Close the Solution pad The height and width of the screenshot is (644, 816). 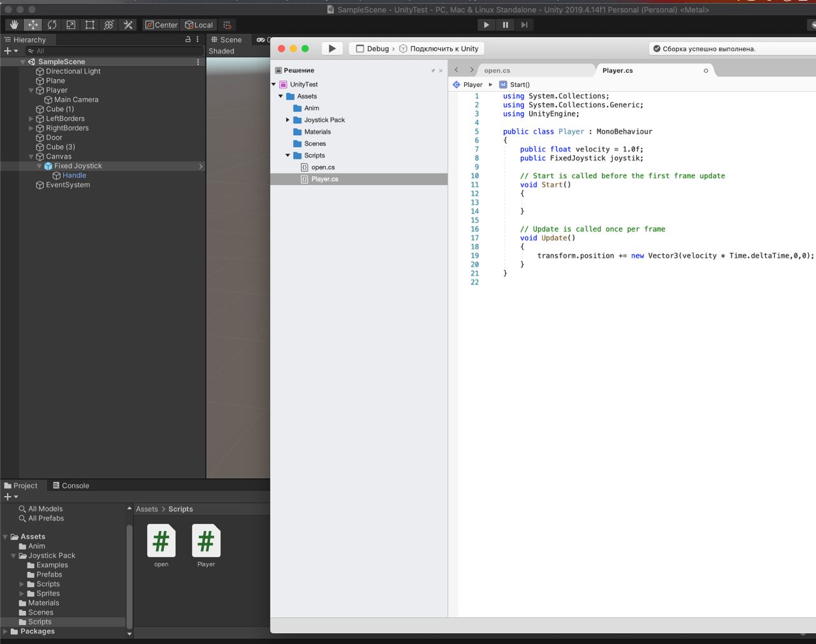[441, 71]
